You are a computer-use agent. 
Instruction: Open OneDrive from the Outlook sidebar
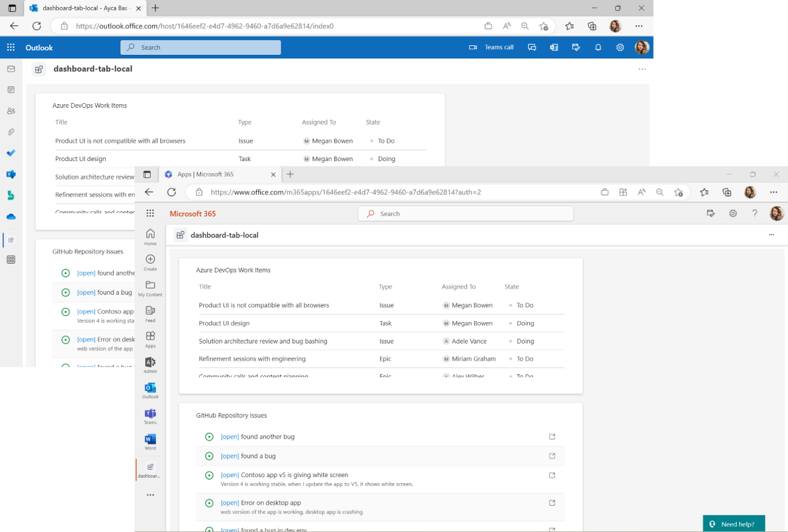[x=11, y=216]
